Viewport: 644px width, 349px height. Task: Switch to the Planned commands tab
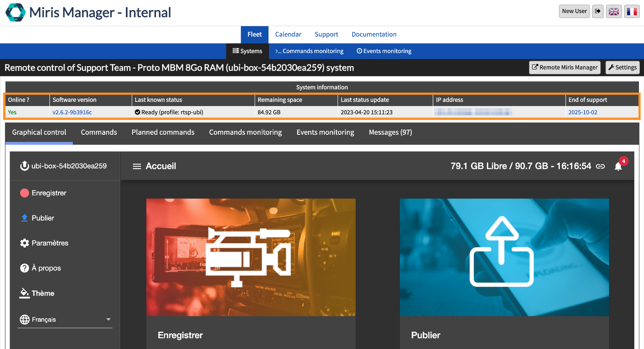[x=163, y=132]
